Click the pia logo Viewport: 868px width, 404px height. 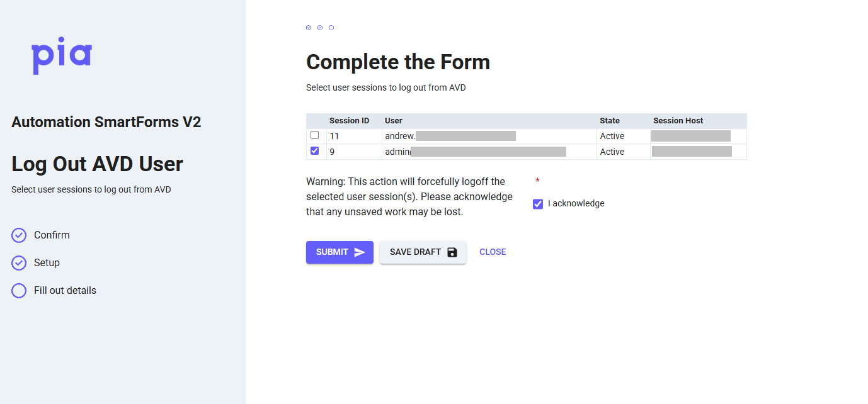point(62,56)
